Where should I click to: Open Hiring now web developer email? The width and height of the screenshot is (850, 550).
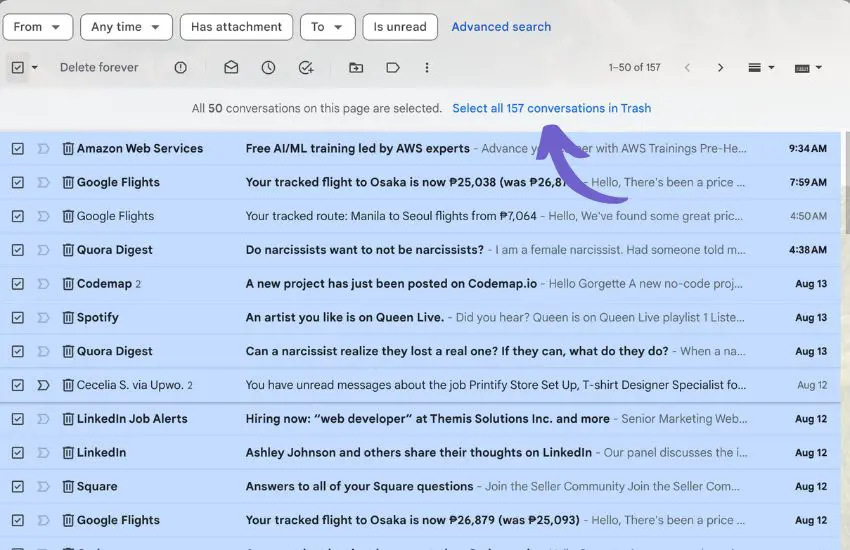(x=427, y=419)
